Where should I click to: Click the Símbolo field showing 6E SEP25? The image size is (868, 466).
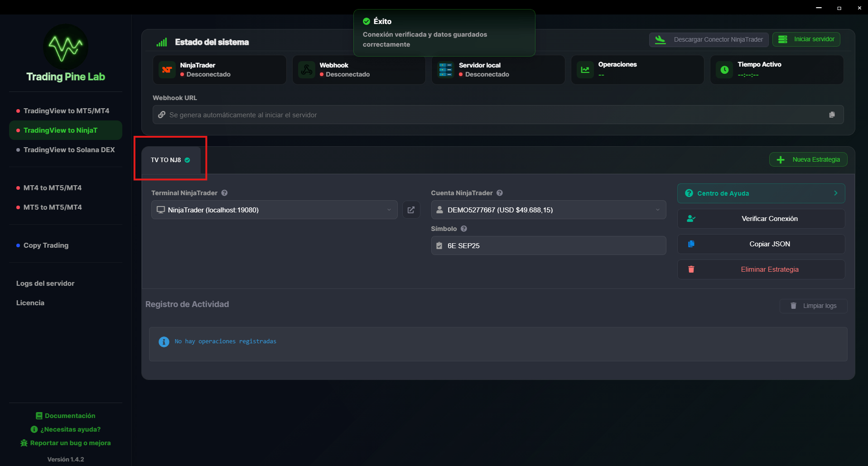(x=548, y=245)
